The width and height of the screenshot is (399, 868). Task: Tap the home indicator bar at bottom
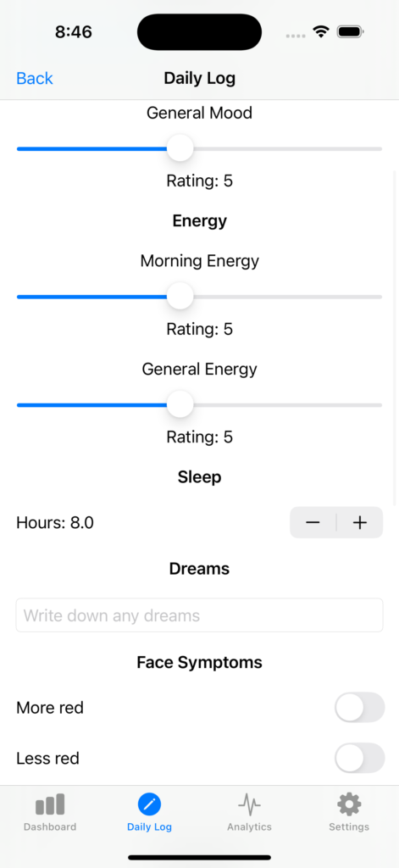point(200,858)
